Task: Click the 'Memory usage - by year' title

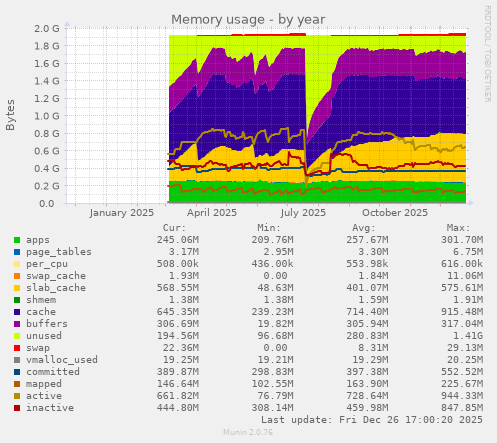Action: 248,20
